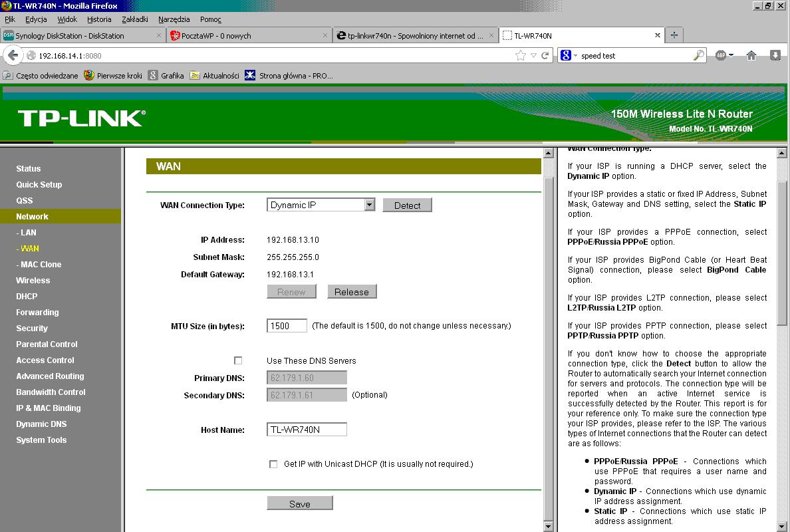This screenshot has width=790, height=532.
Task: Open MAC Clone submenu item
Action: click(39, 265)
